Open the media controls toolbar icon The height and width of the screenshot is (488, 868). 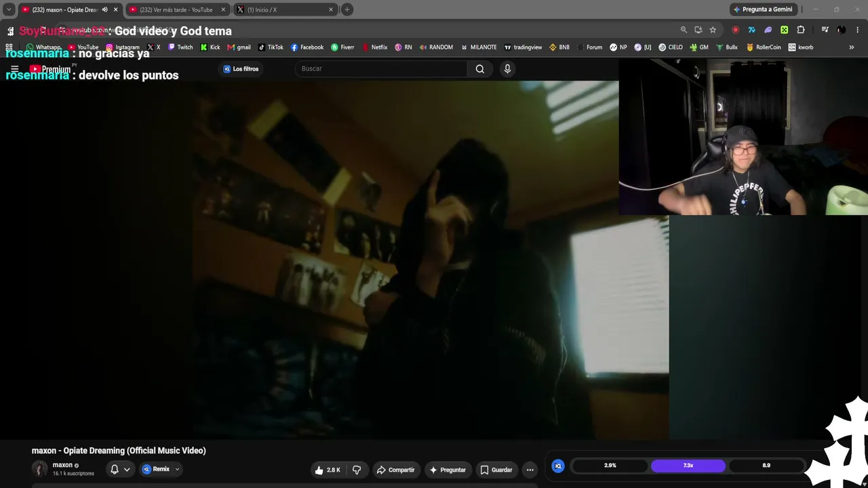tap(825, 30)
